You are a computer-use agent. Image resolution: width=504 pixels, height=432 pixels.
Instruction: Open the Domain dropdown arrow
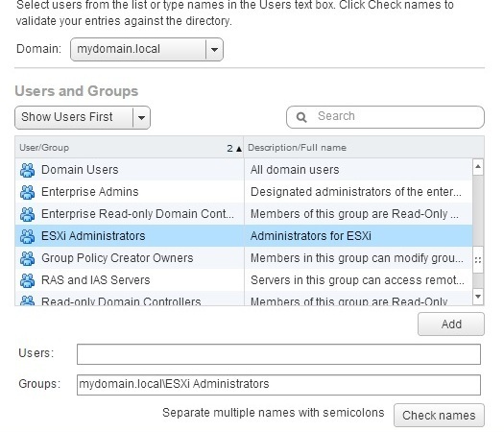click(214, 50)
